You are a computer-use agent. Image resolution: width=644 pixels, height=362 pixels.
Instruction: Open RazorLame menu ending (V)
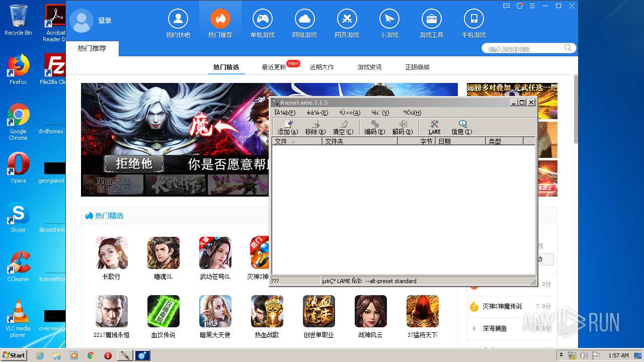(x=380, y=113)
